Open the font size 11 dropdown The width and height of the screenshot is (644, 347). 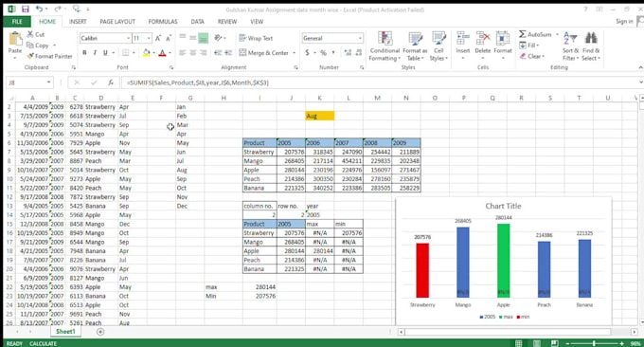(149, 38)
